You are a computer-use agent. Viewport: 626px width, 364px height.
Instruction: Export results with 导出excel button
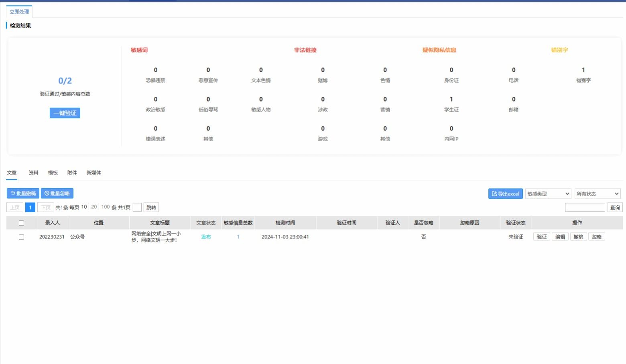point(505,194)
